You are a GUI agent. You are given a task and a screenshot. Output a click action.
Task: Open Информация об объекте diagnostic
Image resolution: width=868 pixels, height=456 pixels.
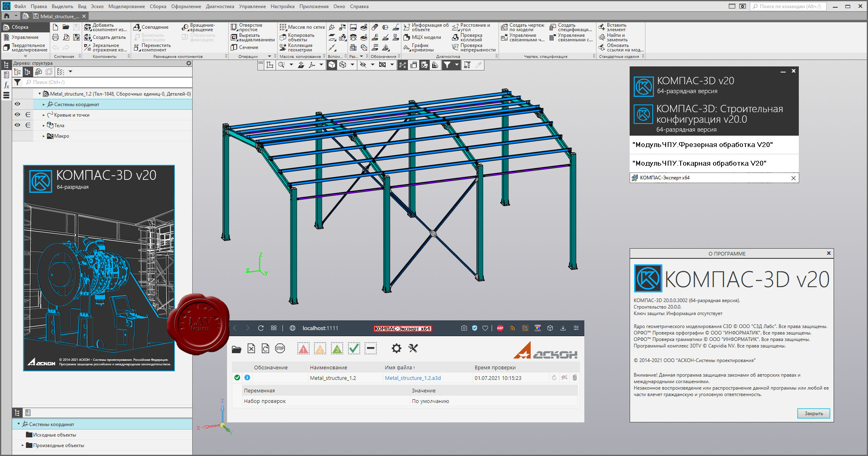[x=426, y=27]
